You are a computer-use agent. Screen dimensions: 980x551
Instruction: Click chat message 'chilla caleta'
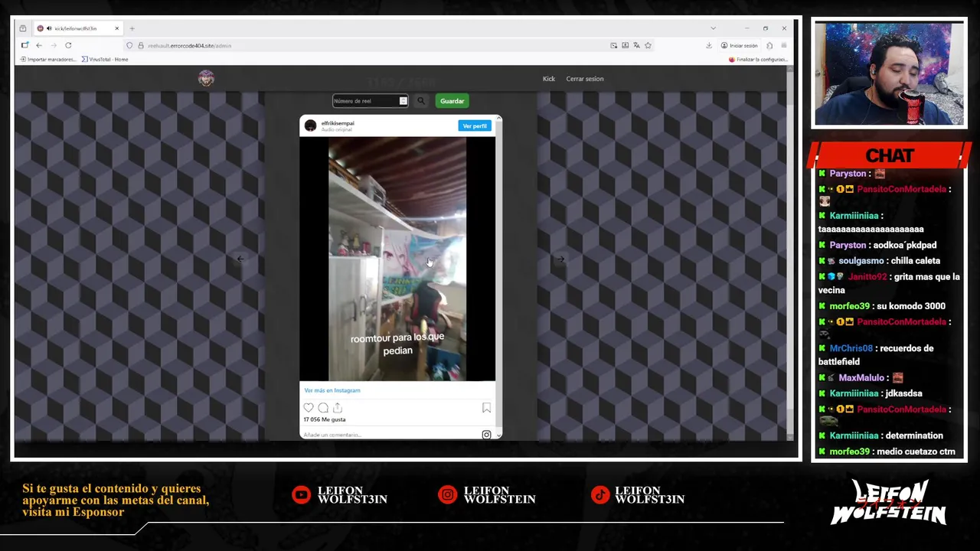(915, 261)
